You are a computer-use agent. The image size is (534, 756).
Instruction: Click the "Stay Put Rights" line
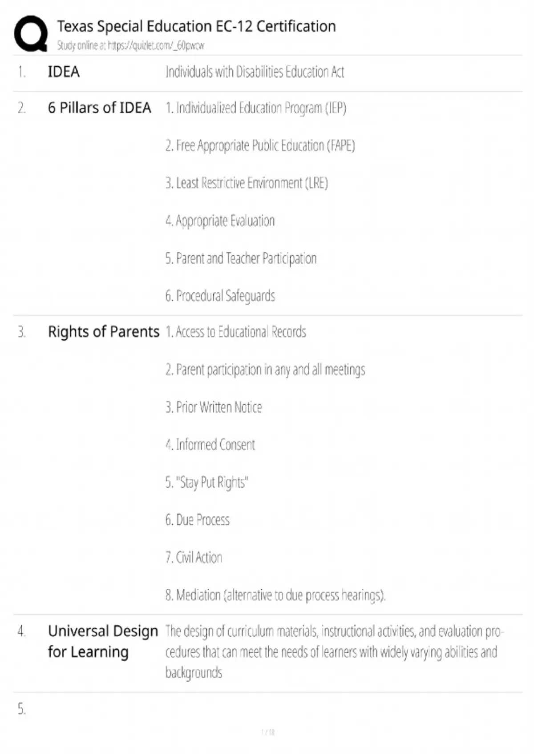point(206,483)
